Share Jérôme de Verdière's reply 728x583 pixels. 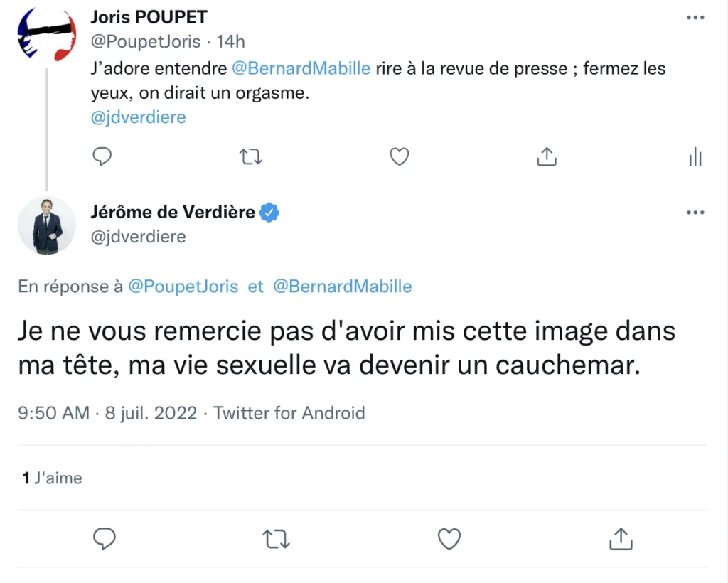621,539
